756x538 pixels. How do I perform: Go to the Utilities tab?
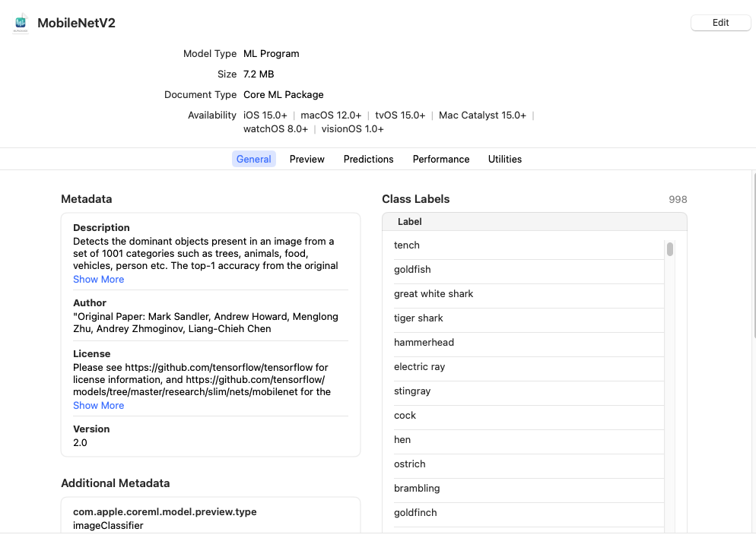pyautogui.click(x=505, y=159)
